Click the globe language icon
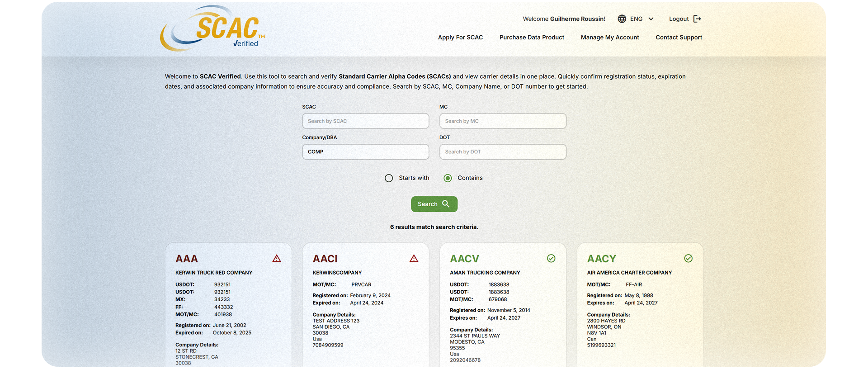This screenshot has width=868, height=369. pos(622,19)
